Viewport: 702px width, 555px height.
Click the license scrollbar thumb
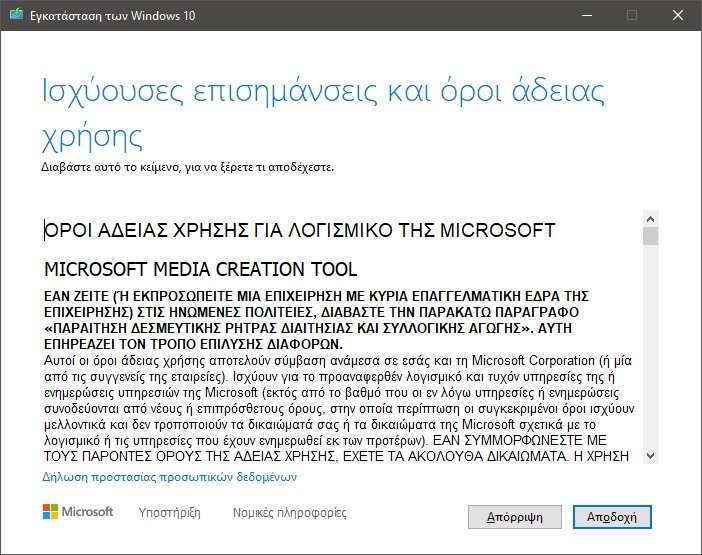650,236
